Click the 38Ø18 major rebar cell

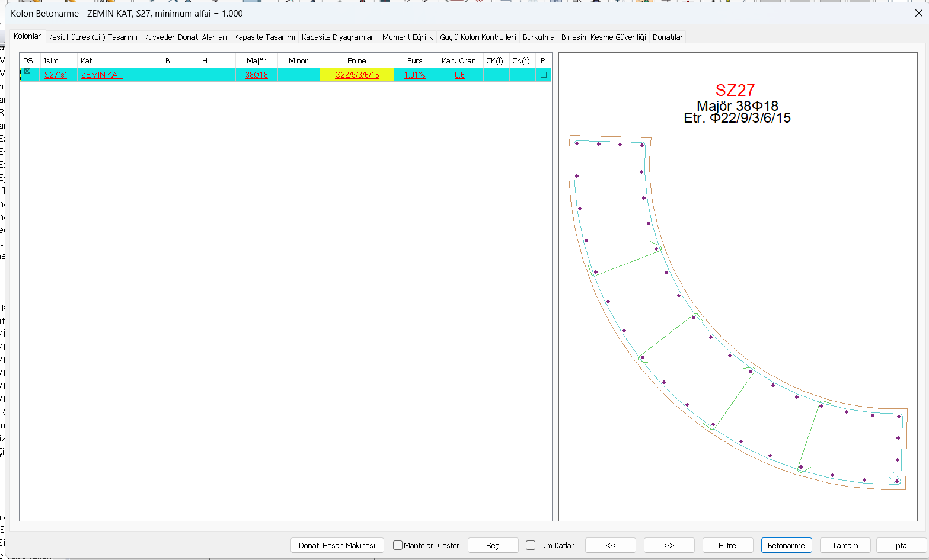point(257,75)
